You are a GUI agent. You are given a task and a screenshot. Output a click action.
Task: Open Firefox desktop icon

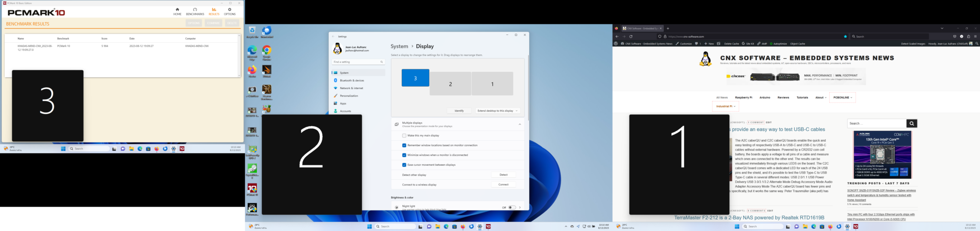click(252, 71)
